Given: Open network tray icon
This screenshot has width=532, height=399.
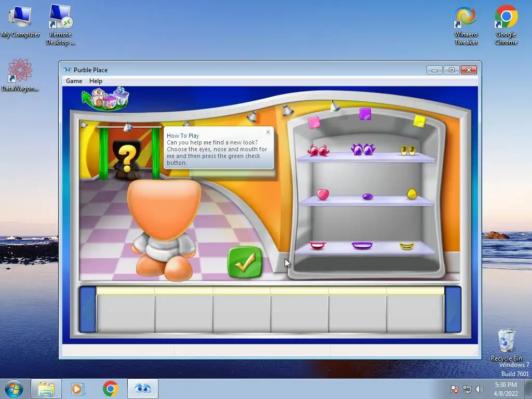Looking at the screenshot, I should pyautogui.click(x=467, y=390).
